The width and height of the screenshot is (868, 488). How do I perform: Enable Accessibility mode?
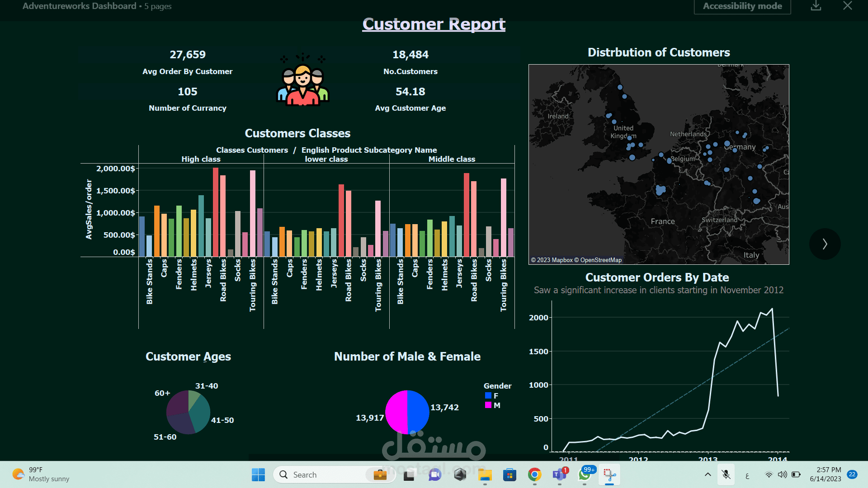(x=742, y=6)
